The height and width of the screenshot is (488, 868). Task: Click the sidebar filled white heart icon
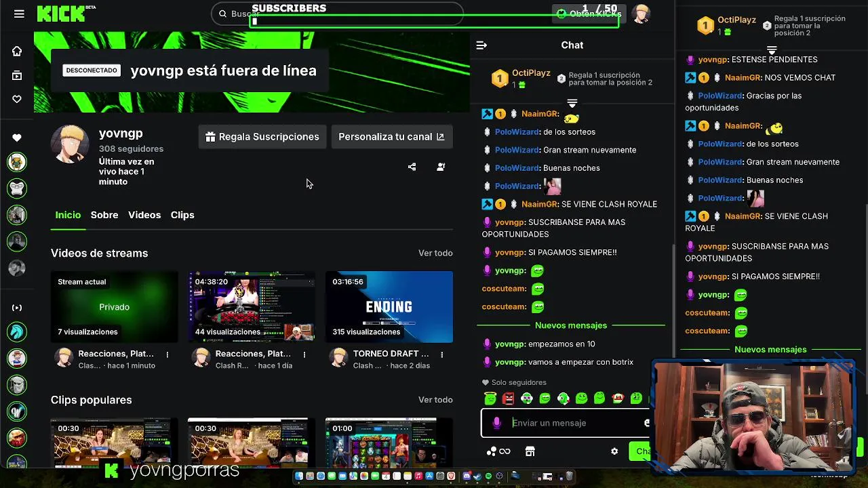pos(17,138)
